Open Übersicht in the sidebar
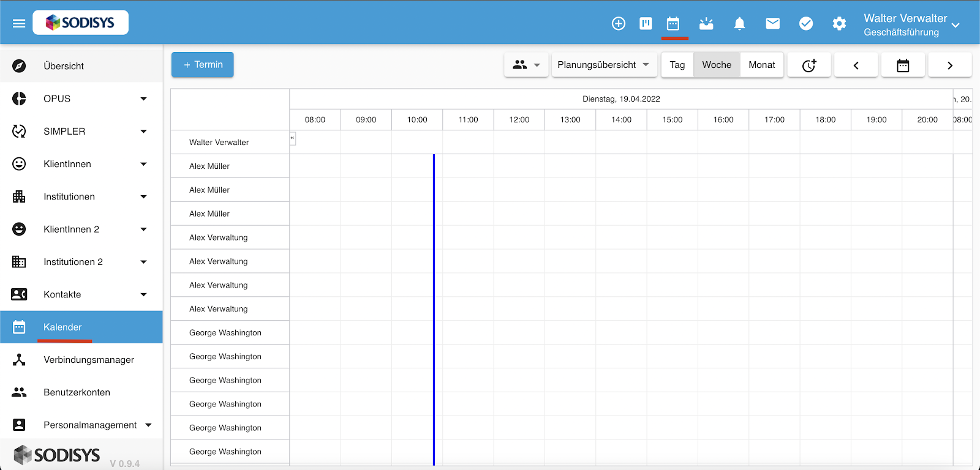 (x=81, y=66)
